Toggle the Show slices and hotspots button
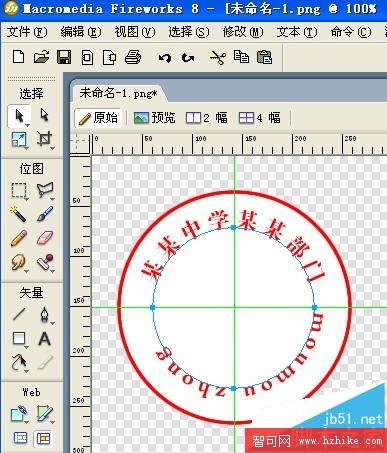This screenshot has height=453, width=387. tap(43, 438)
